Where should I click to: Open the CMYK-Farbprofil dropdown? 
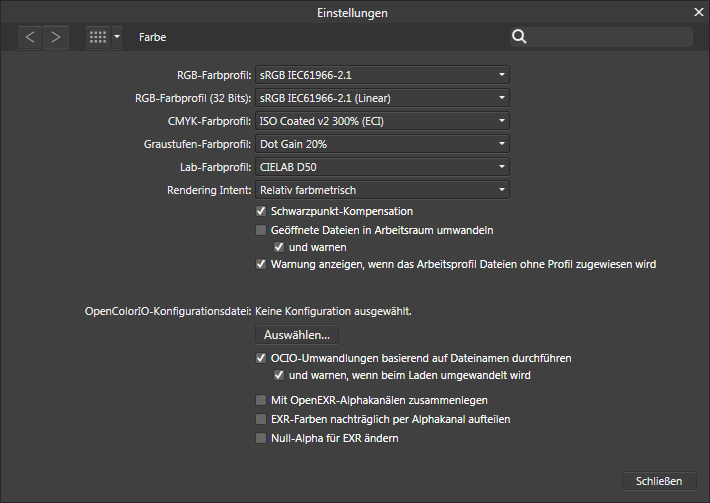point(382,121)
